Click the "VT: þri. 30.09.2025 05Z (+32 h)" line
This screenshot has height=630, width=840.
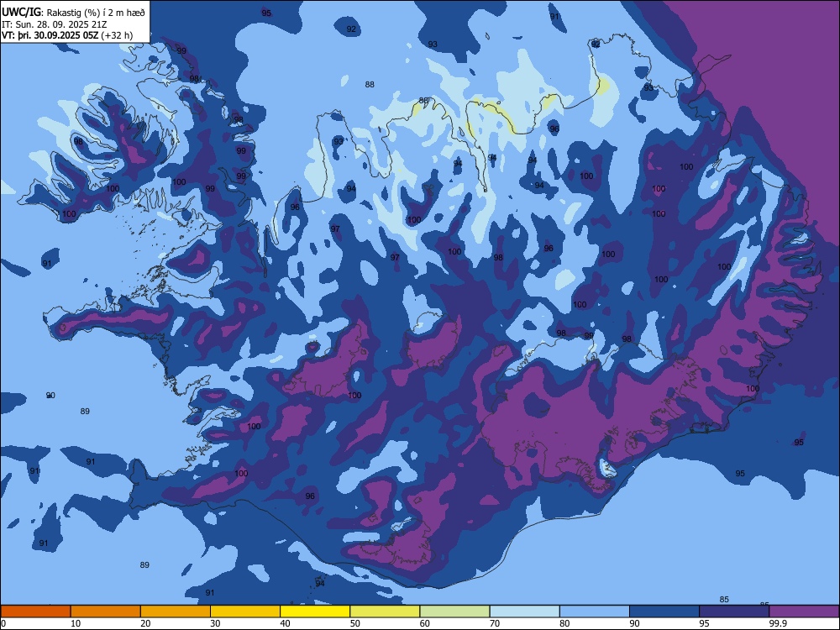(x=67, y=35)
